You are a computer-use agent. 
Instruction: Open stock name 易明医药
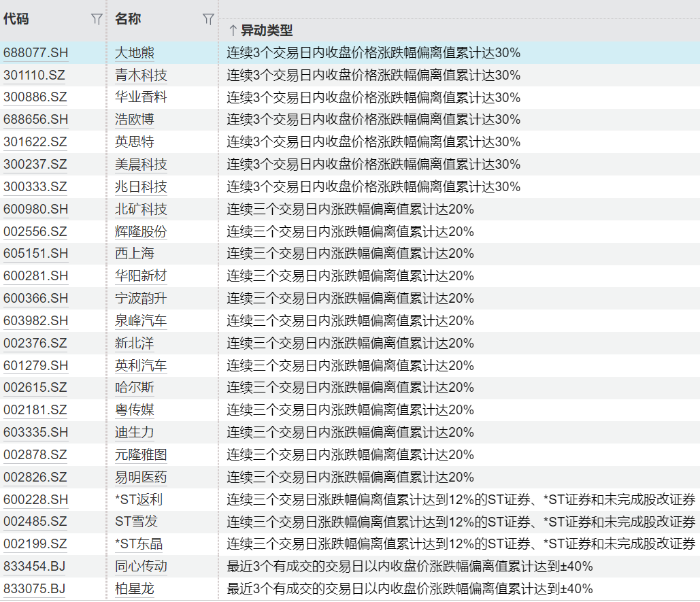141,477
